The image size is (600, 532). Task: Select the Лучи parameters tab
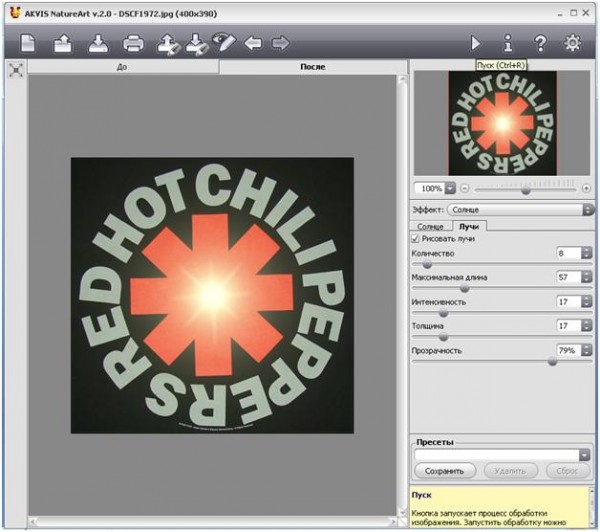(469, 226)
